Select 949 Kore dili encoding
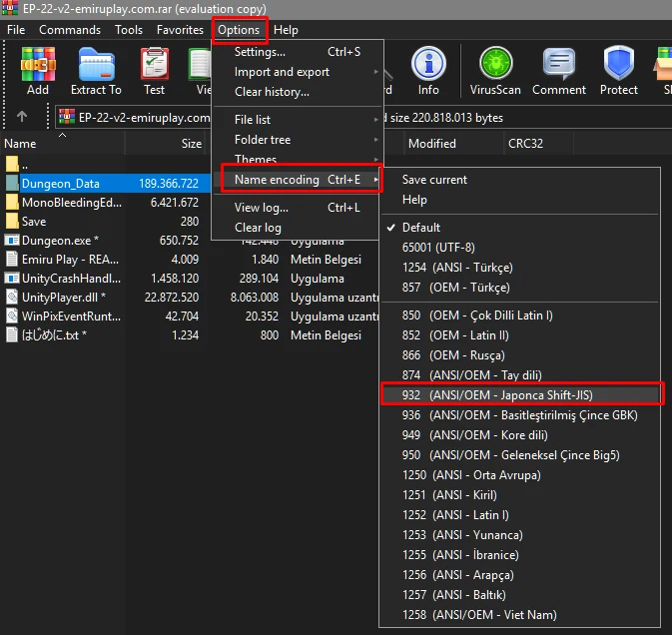This screenshot has height=635, width=672. click(x=519, y=435)
